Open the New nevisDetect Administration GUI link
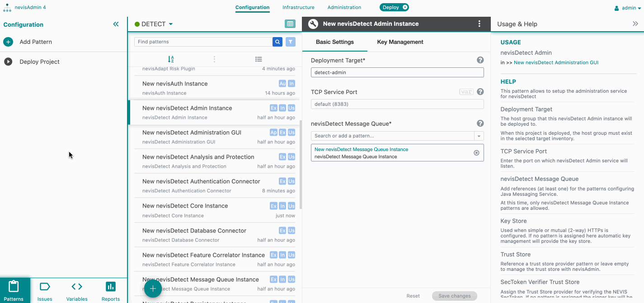Image resolution: width=644 pixels, height=303 pixels. [x=556, y=63]
